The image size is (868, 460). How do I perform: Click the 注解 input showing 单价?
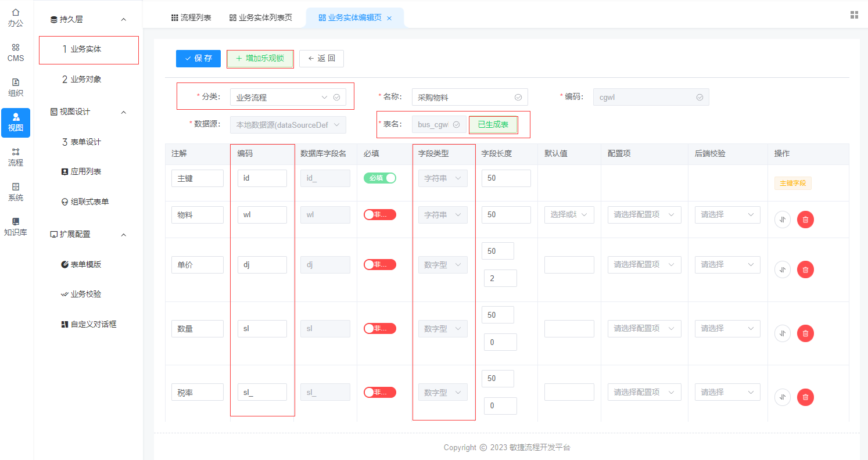198,265
